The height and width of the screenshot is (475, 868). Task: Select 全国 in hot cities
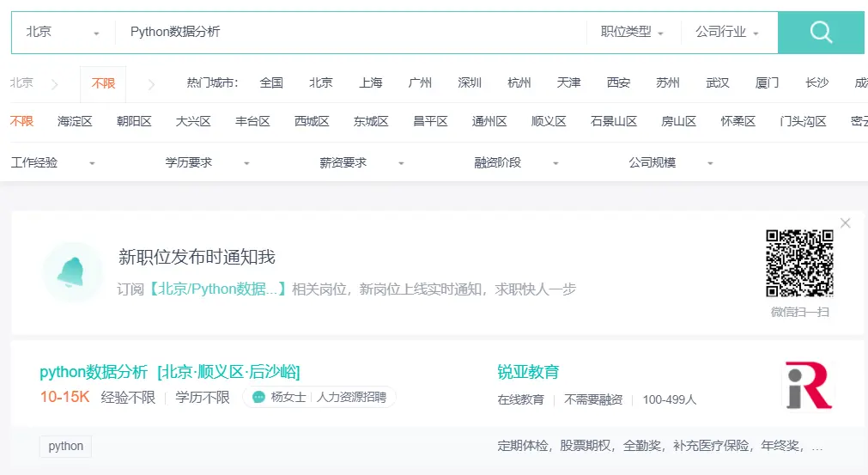(271, 83)
